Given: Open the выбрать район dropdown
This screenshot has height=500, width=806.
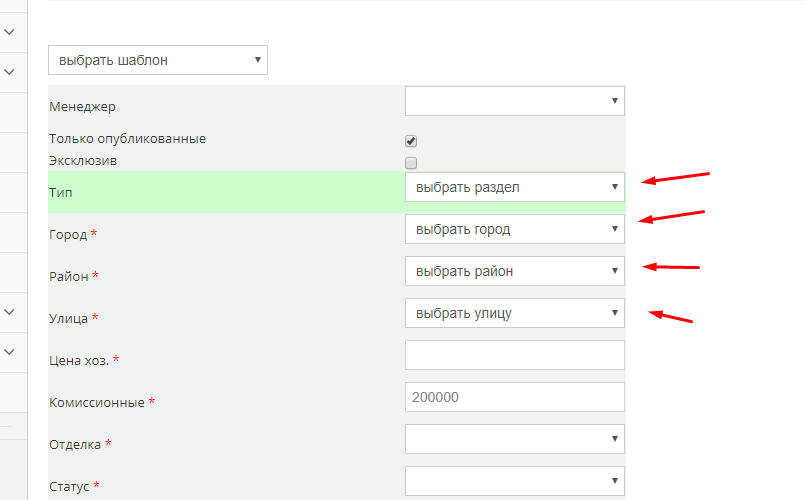Looking at the screenshot, I should 515,271.
